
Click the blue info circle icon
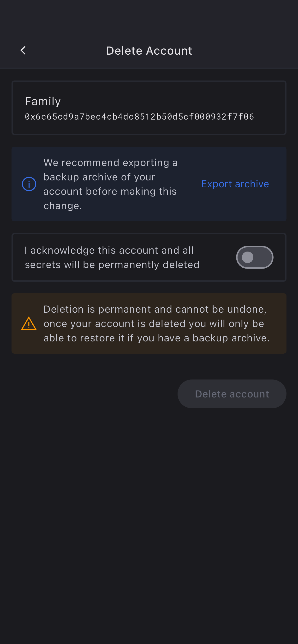[x=29, y=184]
